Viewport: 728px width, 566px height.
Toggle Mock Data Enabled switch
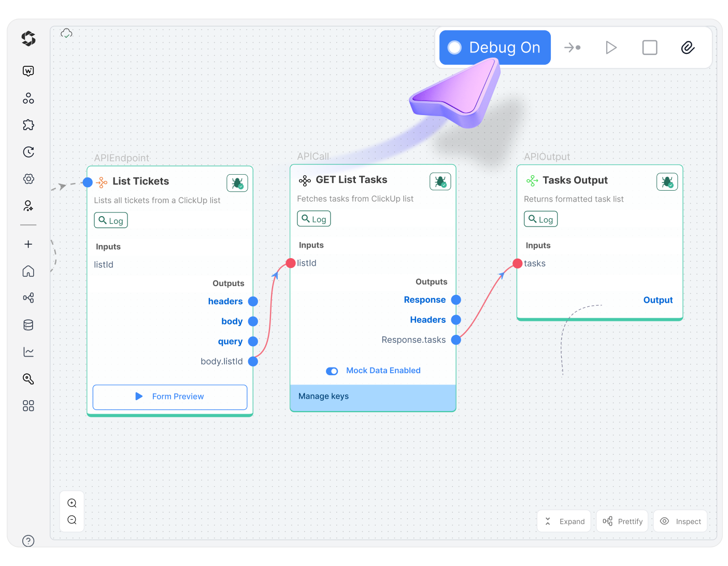coord(332,371)
